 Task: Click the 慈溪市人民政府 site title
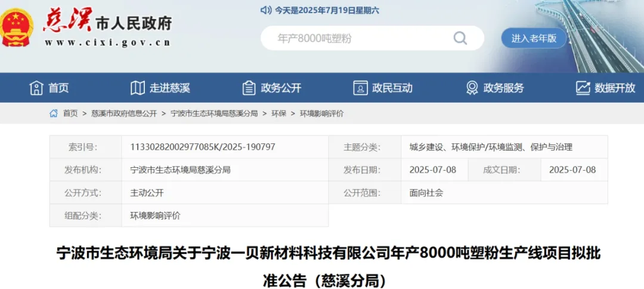[x=107, y=21]
